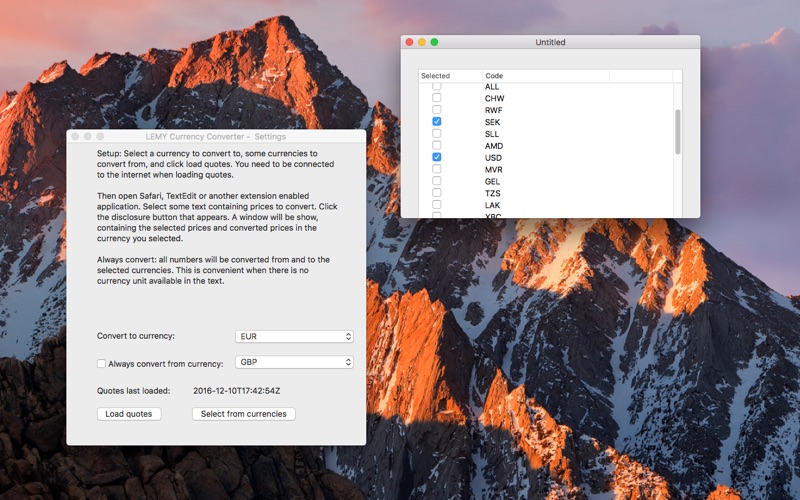Enable Always convert from currency checkbox
800x500 pixels.
click(101, 364)
